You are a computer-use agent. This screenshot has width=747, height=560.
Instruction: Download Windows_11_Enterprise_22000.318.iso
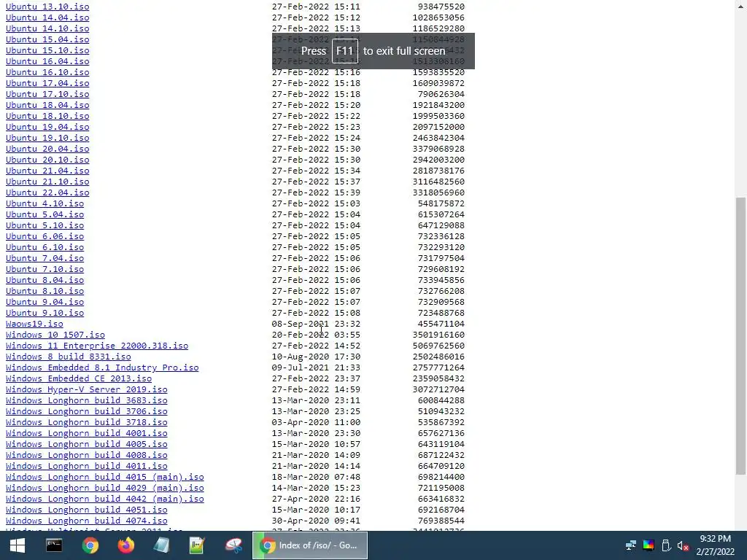(97, 346)
